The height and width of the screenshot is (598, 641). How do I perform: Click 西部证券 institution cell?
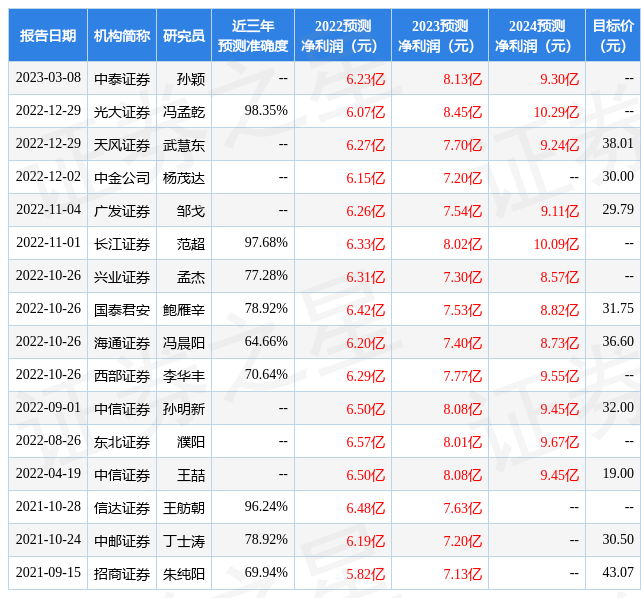tap(122, 376)
